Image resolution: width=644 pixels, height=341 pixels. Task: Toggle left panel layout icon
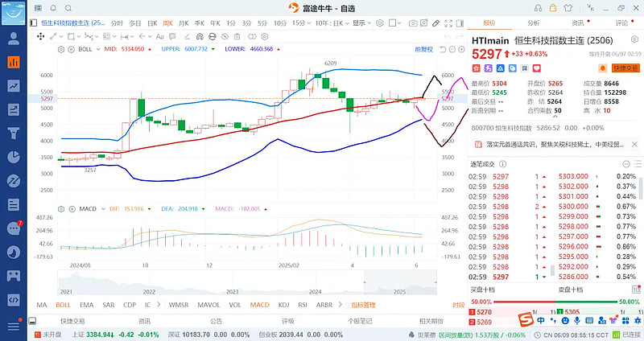[x=34, y=23]
